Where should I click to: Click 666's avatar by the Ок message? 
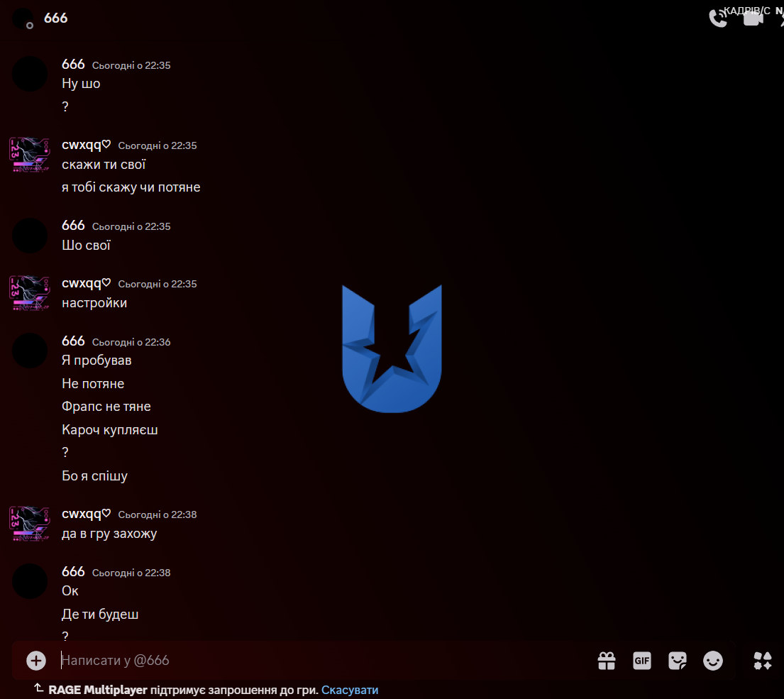point(30,581)
